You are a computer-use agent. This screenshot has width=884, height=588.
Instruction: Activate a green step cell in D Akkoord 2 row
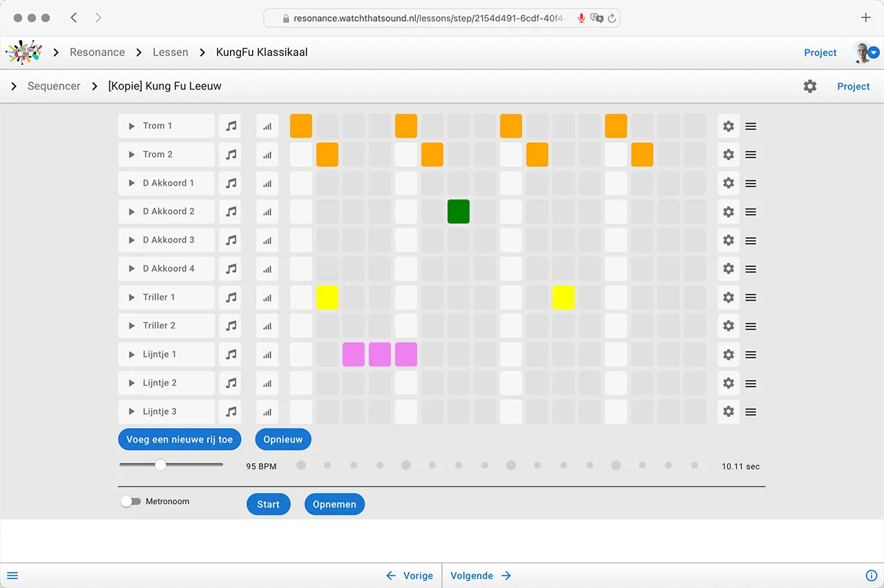[x=458, y=211]
